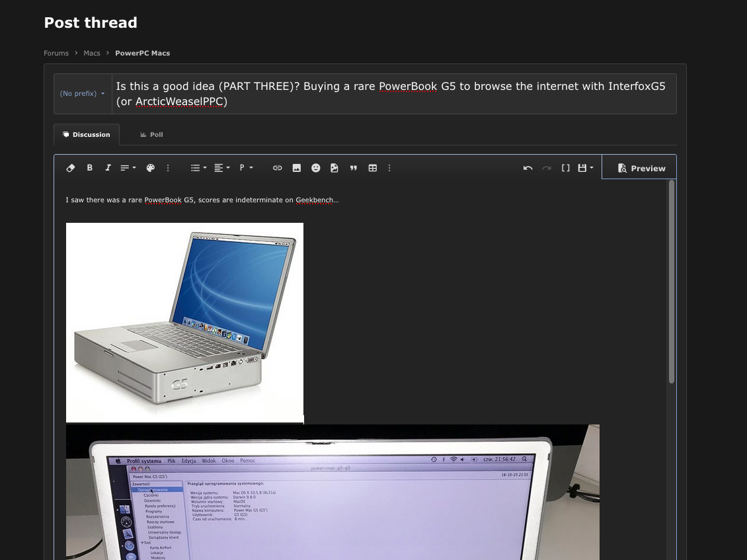The height and width of the screenshot is (560, 747).
Task: Open the (No prefix) dropdown
Action: [x=83, y=93]
